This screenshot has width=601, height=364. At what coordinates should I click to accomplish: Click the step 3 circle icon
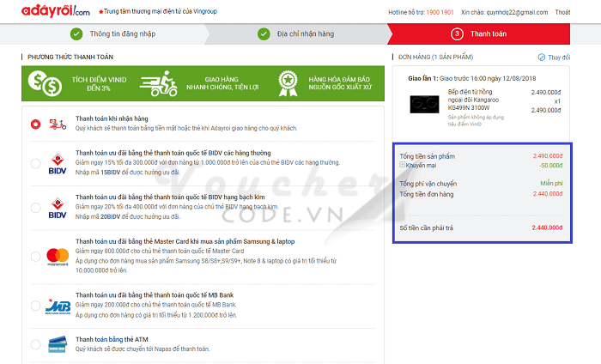pos(457,34)
